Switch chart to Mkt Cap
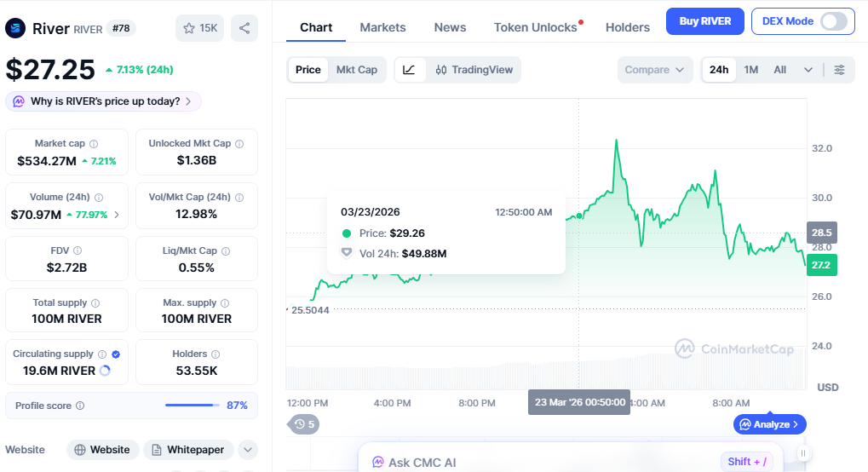Screen dimensions: 868x472 tap(357, 70)
